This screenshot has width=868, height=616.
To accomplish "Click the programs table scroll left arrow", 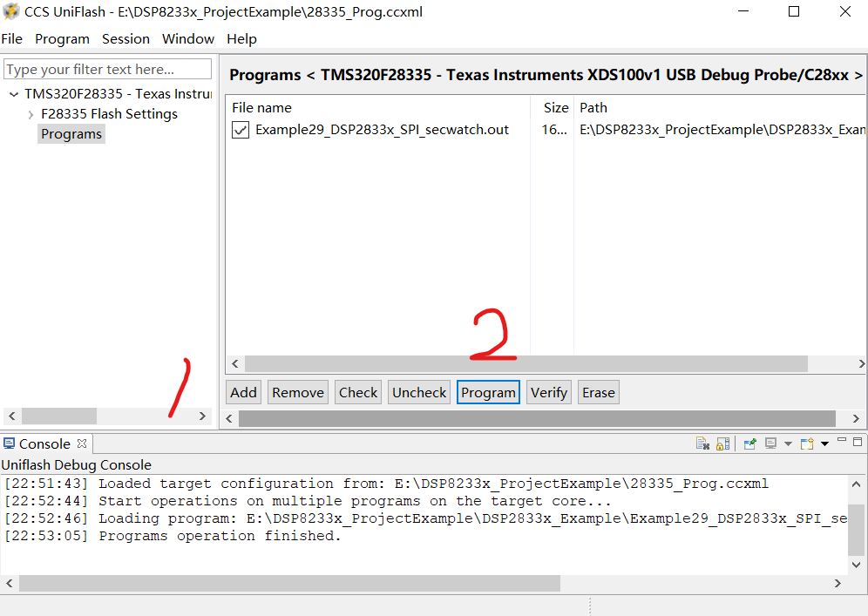I will pos(235,363).
